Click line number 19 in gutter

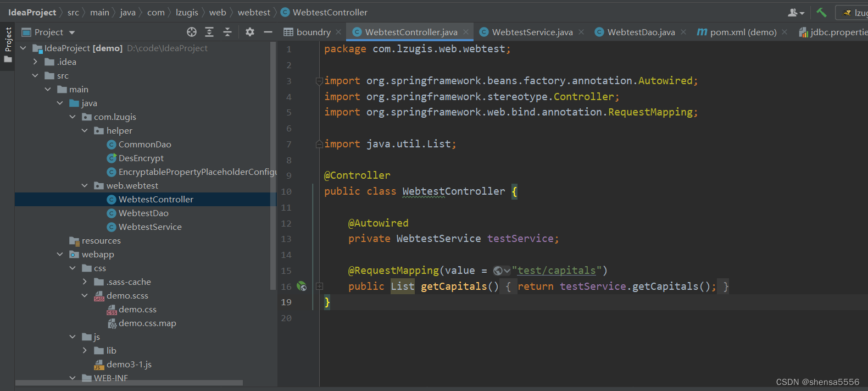coord(286,302)
